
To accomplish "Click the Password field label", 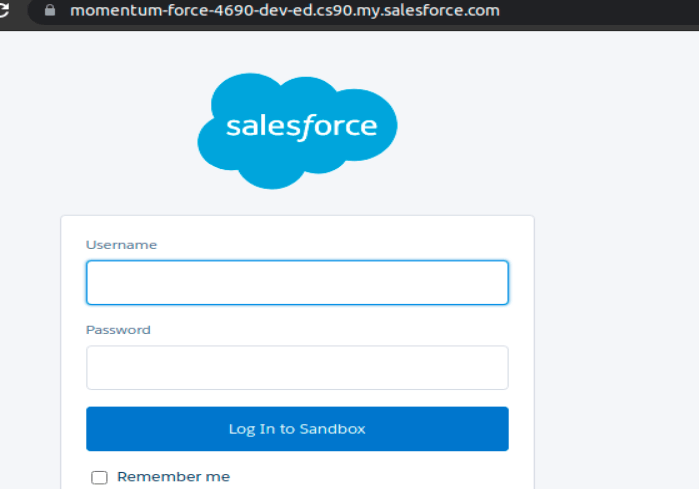I will pos(118,330).
